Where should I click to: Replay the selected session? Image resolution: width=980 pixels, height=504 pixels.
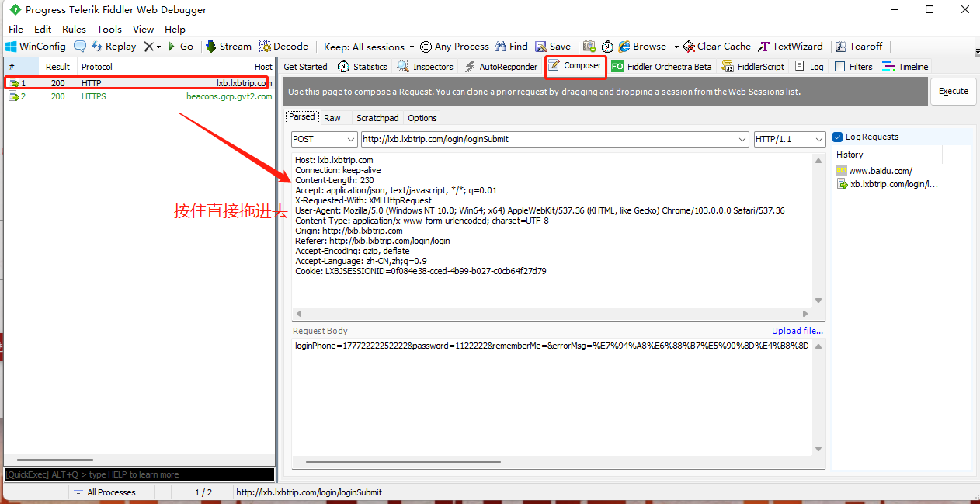[113, 47]
